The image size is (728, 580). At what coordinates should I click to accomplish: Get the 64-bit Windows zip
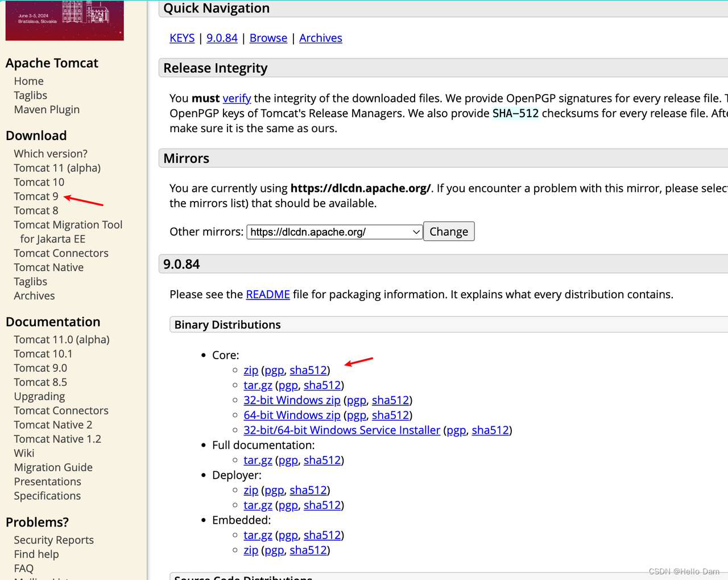292,416
